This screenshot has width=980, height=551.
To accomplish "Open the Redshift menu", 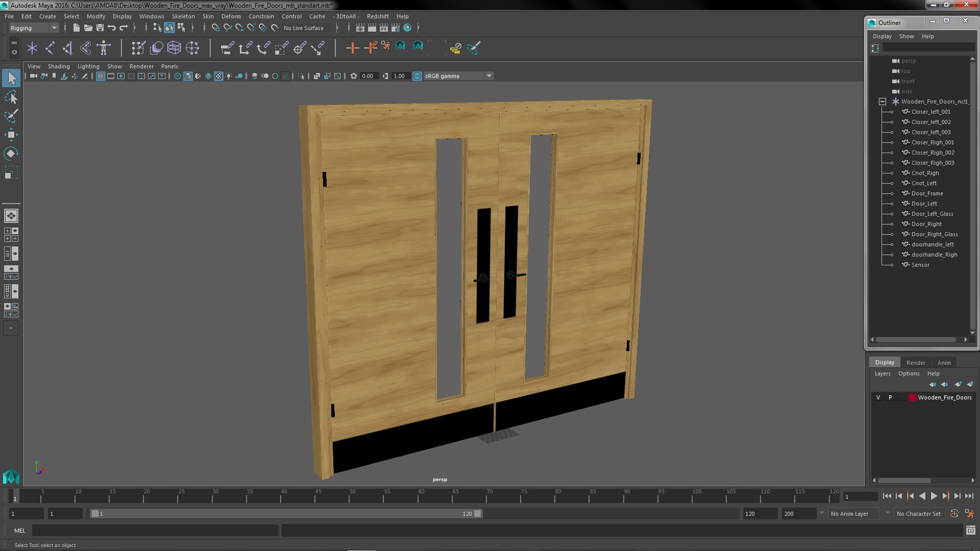I will point(378,16).
